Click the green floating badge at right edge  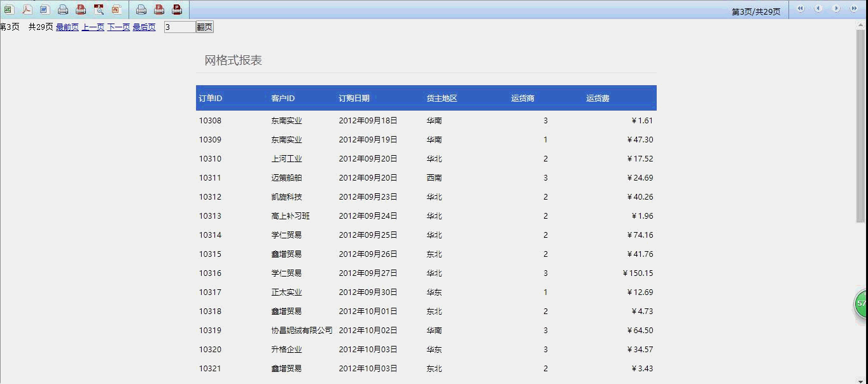[861, 304]
